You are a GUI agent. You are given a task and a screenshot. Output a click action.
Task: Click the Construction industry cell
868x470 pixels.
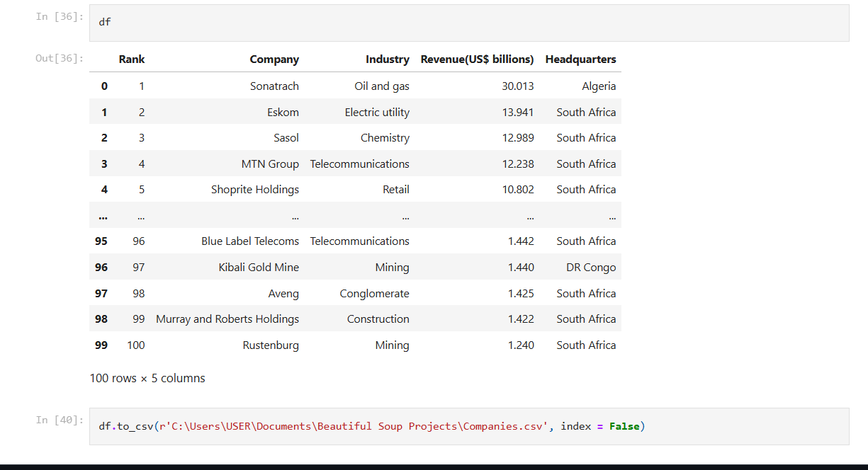click(378, 319)
